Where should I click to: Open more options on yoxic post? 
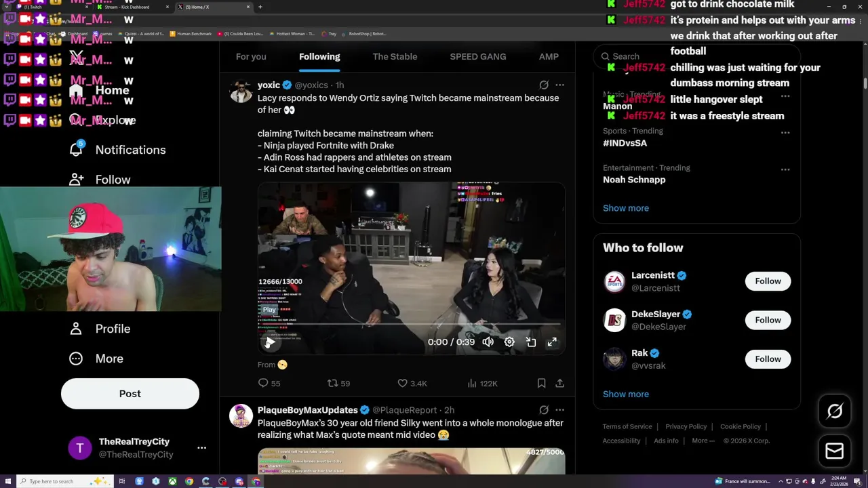559,85
